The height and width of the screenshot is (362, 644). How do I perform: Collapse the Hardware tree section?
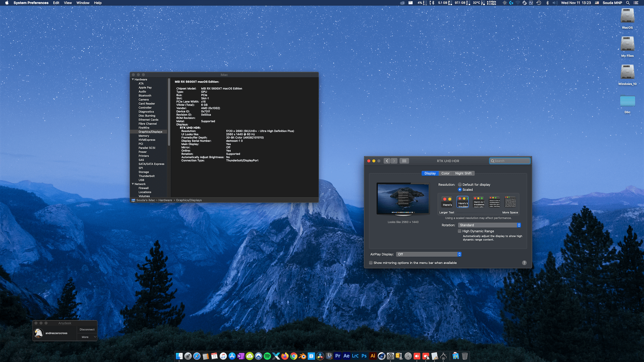(133, 79)
